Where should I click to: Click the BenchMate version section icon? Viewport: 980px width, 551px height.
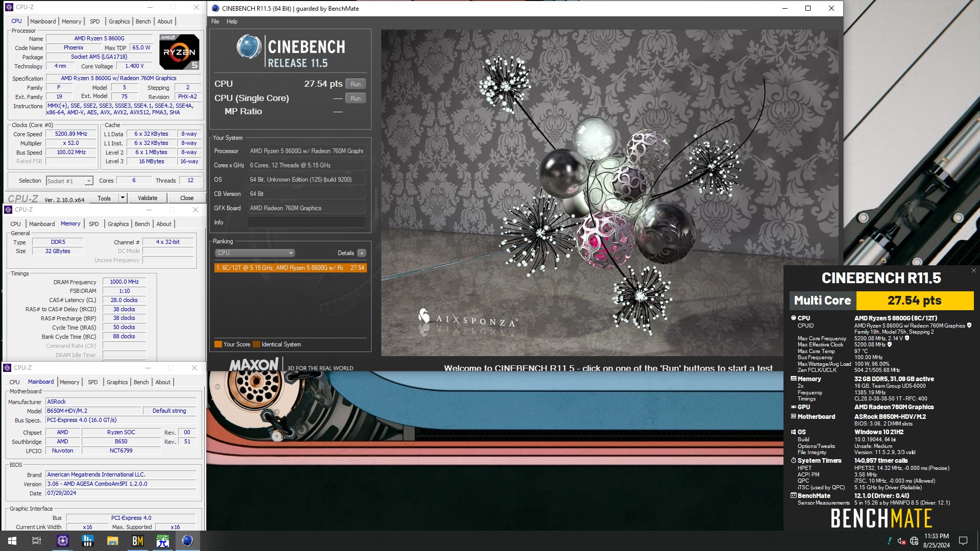tap(793, 495)
